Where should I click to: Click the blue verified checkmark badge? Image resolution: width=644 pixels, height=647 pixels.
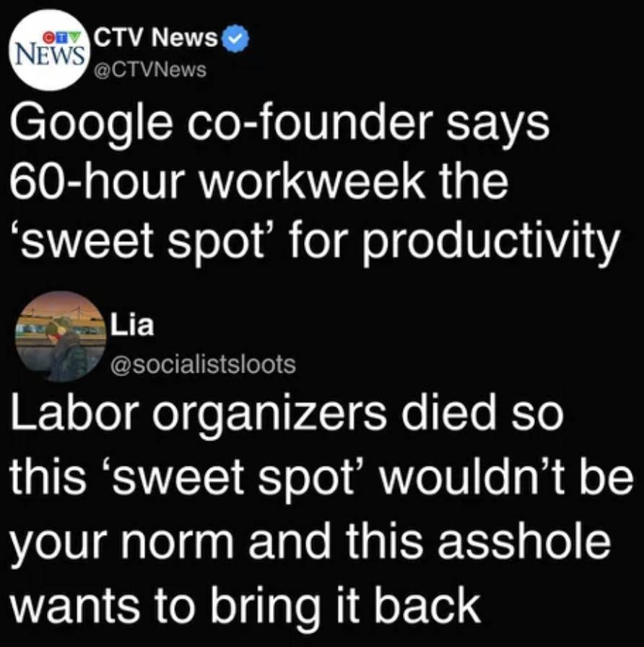point(235,38)
